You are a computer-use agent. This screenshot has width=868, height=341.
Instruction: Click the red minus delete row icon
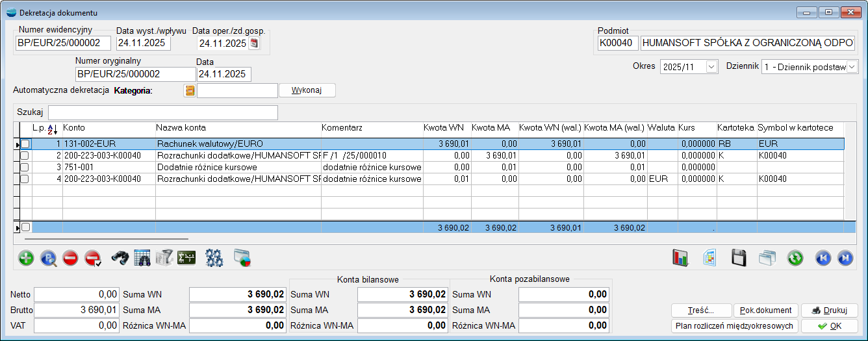pos(71,258)
